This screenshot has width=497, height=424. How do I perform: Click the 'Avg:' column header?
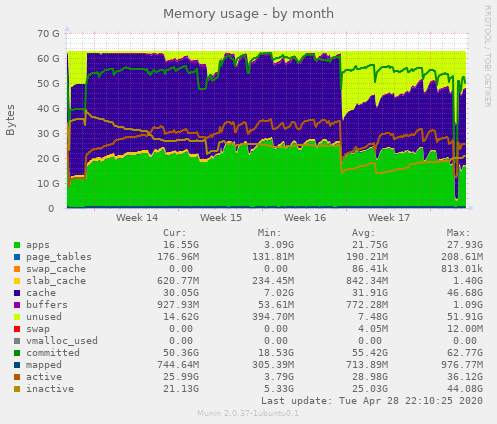tap(364, 233)
